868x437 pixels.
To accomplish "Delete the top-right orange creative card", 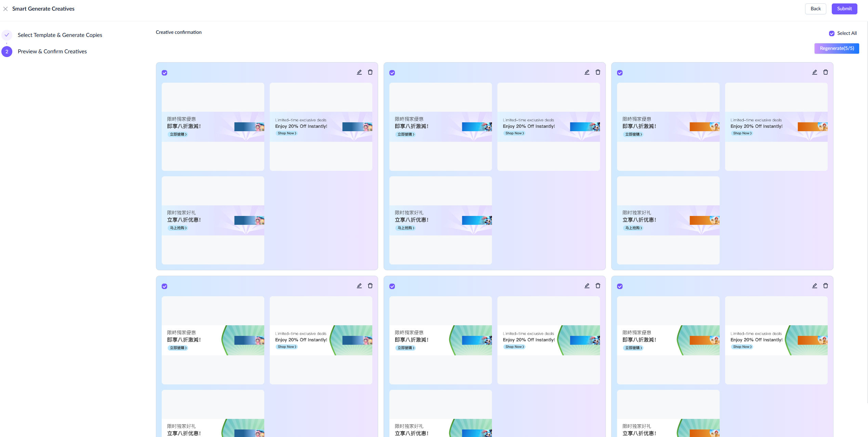I will coord(826,72).
